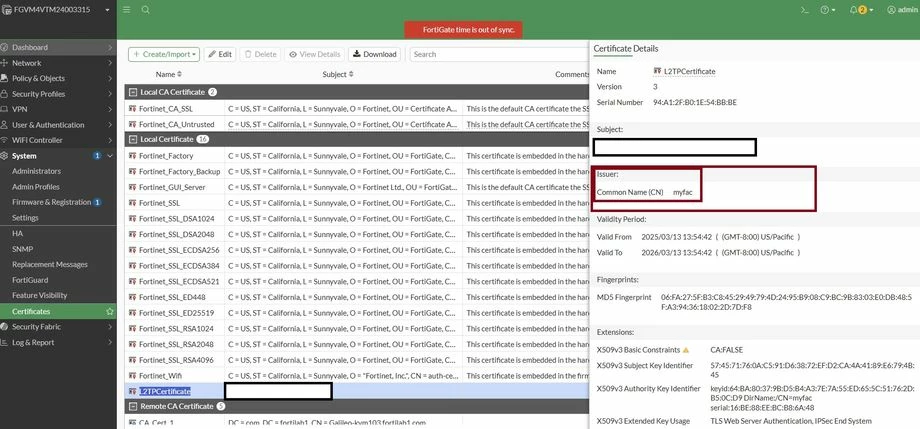Select the Fortinet_CA_SSL certificate row
The height and width of the screenshot is (429, 920).
pos(357,109)
